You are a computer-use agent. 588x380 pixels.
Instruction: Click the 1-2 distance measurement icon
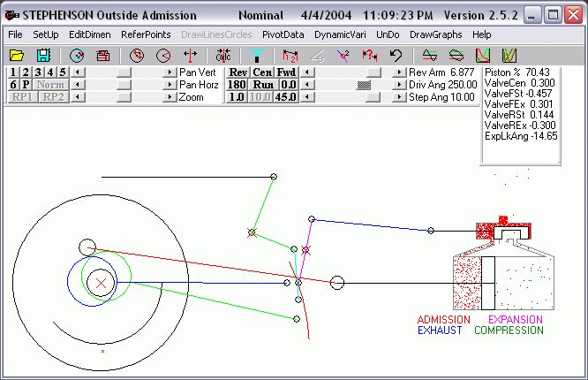[x=290, y=56]
